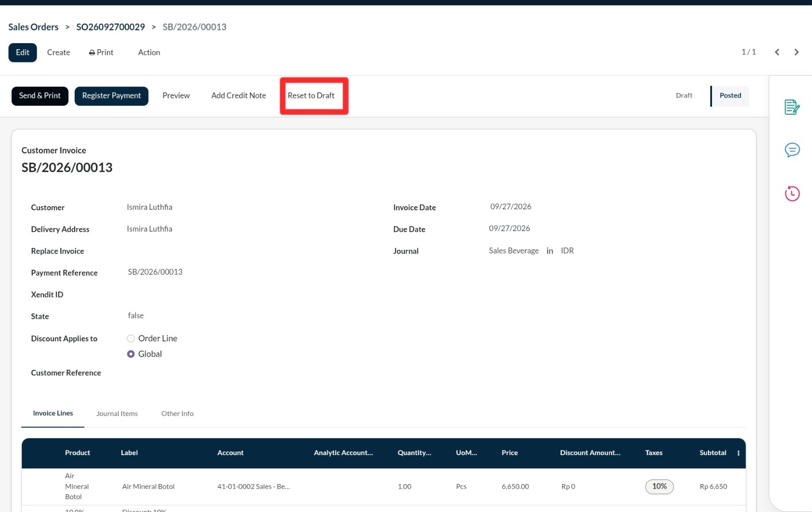Open SO26092700029 breadcrumb link
This screenshot has height=512, width=812.
(111, 27)
